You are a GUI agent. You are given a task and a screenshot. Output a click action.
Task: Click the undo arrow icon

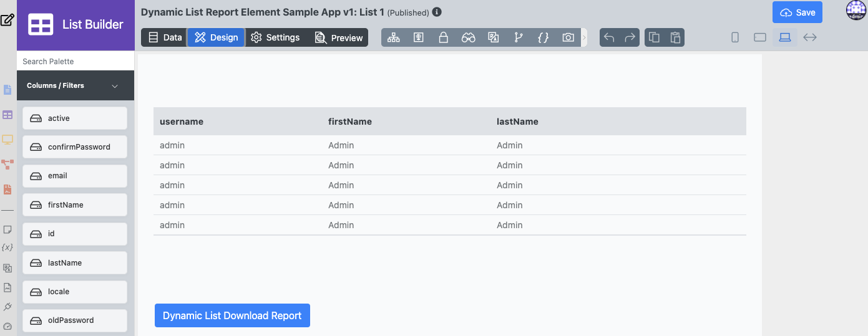coord(610,37)
